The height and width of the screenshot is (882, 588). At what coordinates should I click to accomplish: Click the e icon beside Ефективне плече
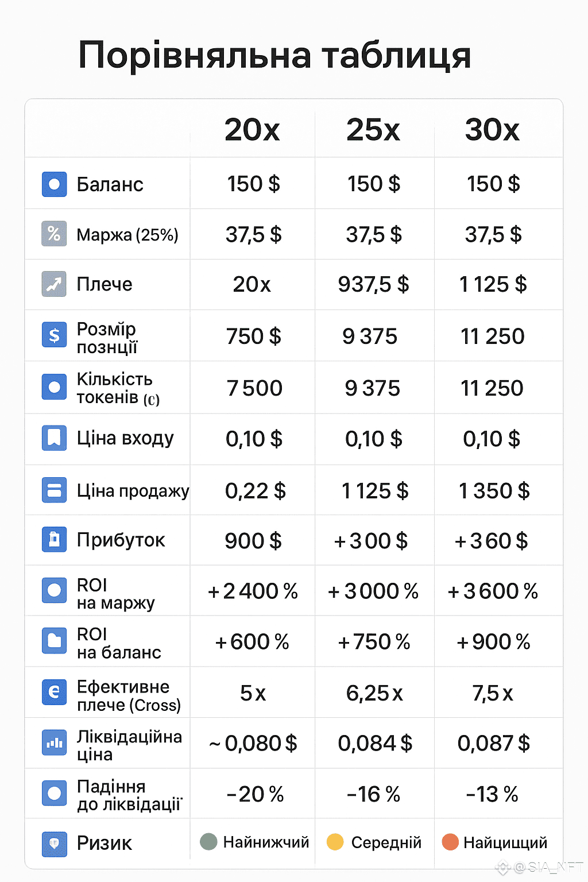click(54, 692)
